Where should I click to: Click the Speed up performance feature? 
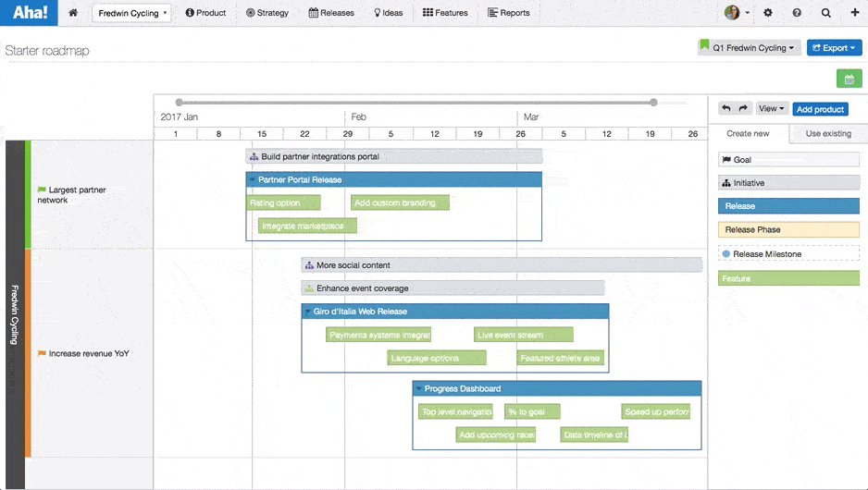[656, 412]
